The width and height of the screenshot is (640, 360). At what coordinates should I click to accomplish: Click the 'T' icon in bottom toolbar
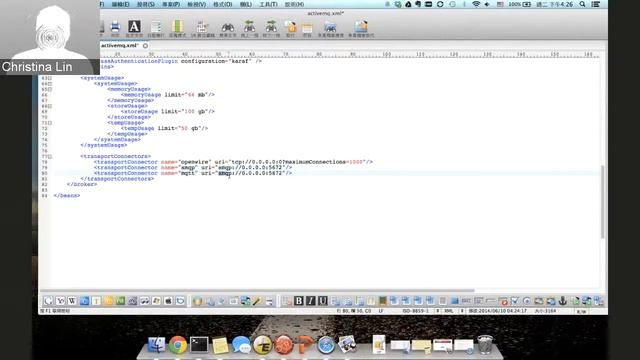click(x=96, y=301)
